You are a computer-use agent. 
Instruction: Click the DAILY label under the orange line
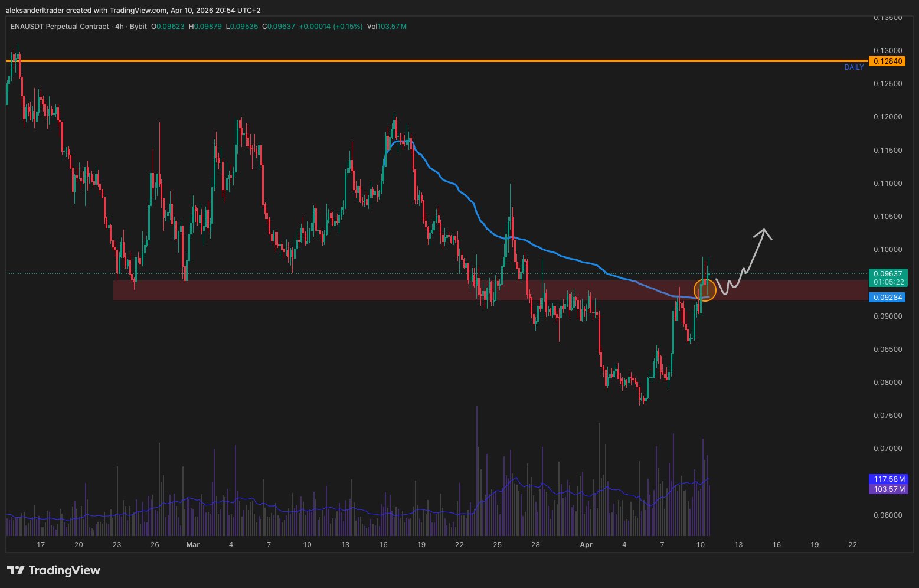point(853,67)
